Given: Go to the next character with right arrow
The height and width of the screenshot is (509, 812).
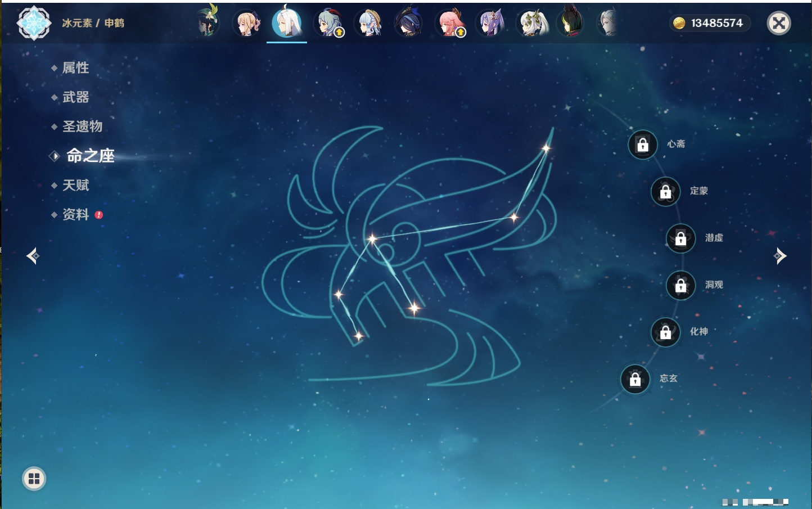Looking at the screenshot, I should tap(780, 256).
